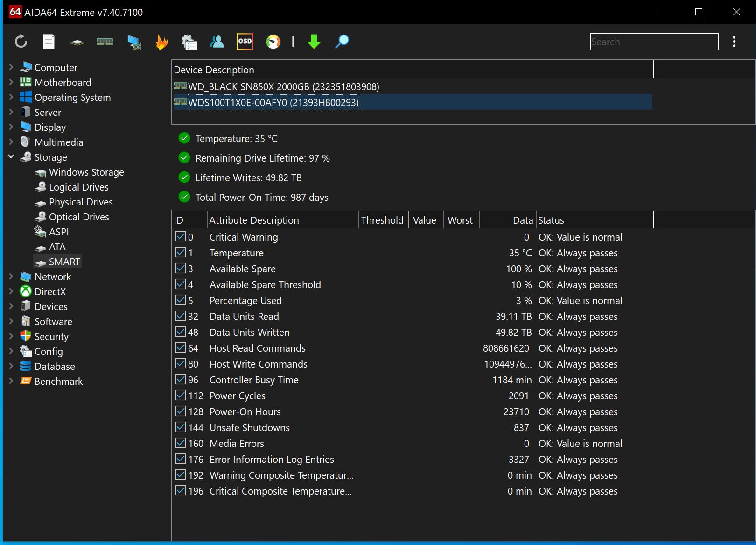Select the Controller Busy Time row
This screenshot has width=756, height=545.
[x=413, y=380]
